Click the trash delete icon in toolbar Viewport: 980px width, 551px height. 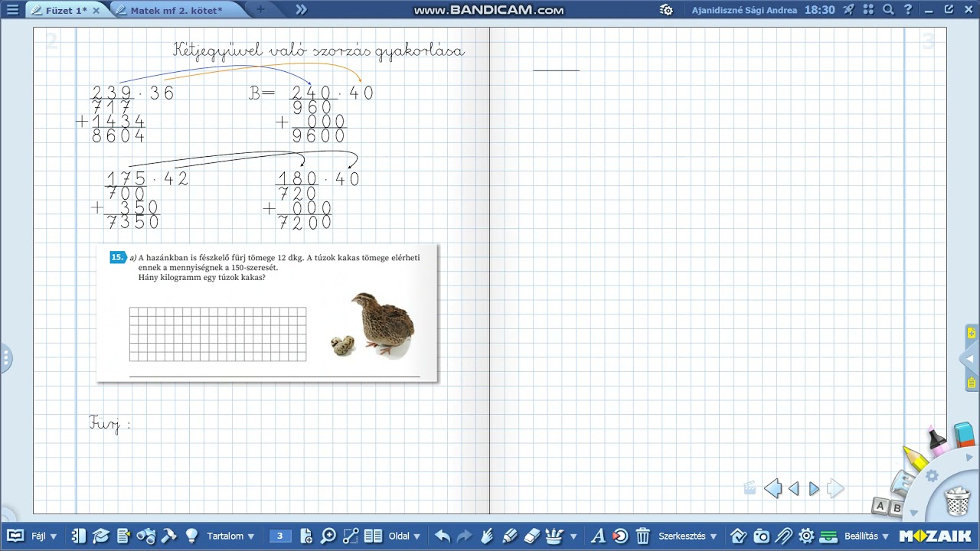tap(643, 536)
